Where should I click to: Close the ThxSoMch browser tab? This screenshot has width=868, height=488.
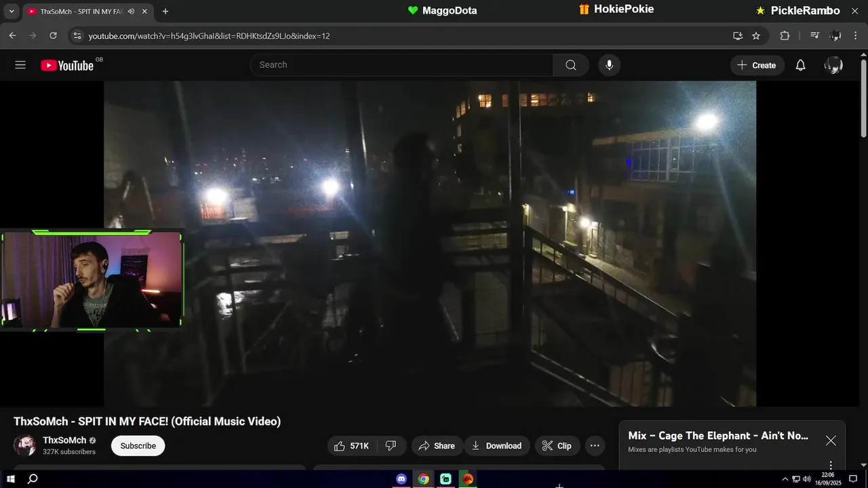(144, 12)
